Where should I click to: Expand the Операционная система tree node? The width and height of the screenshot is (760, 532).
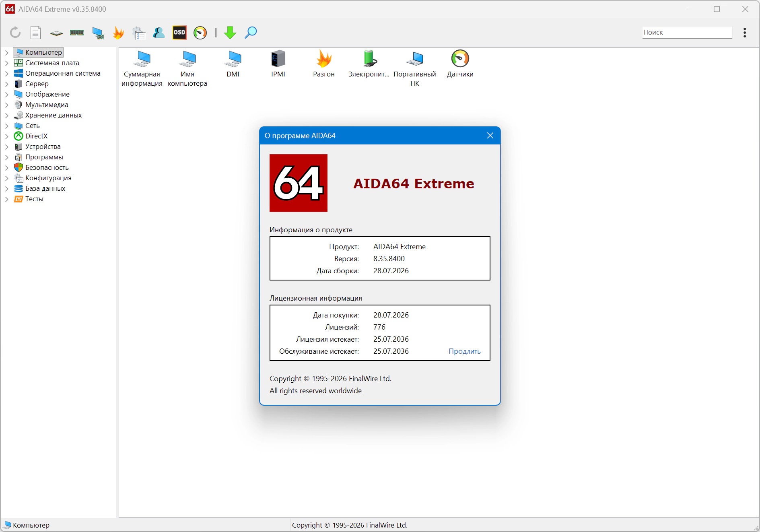[x=7, y=73]
